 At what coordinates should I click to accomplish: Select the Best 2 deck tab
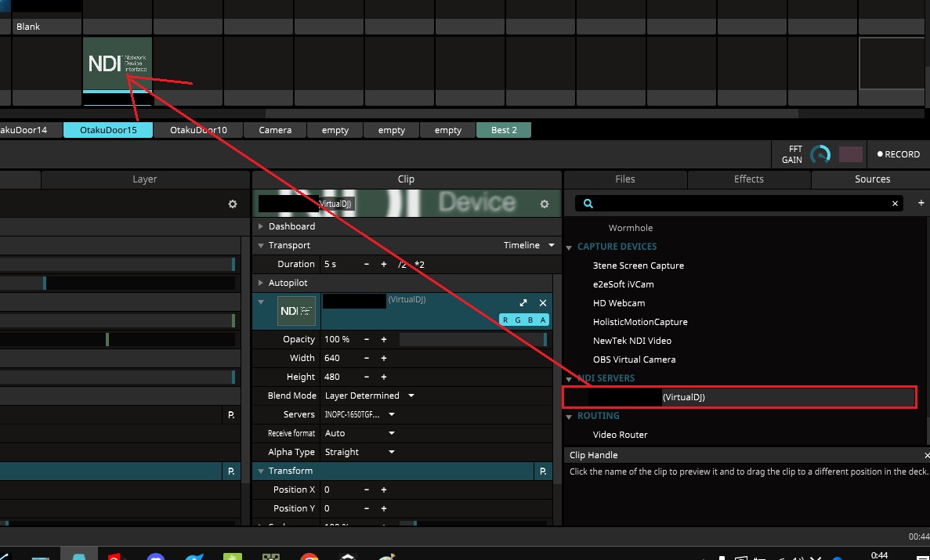504,130
